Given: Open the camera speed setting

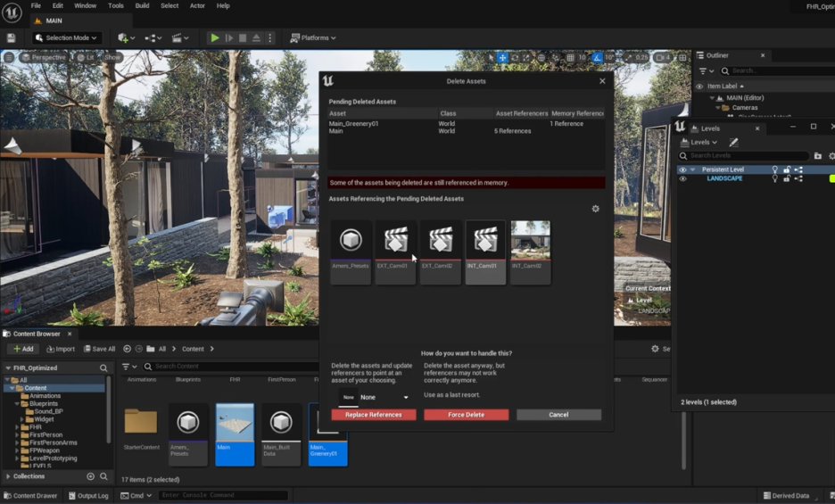Looking at the screenshot, I should click(664, 58).
